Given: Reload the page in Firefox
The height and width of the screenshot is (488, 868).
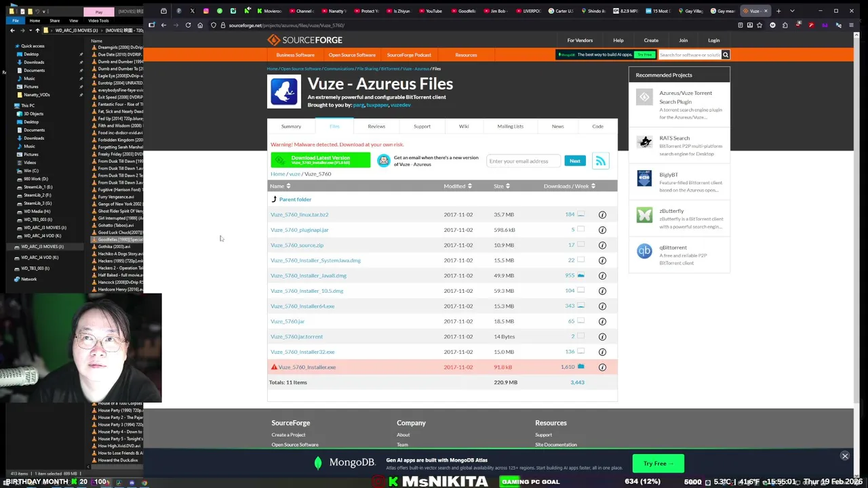Looking at the screenshot, I should [188, 25].
